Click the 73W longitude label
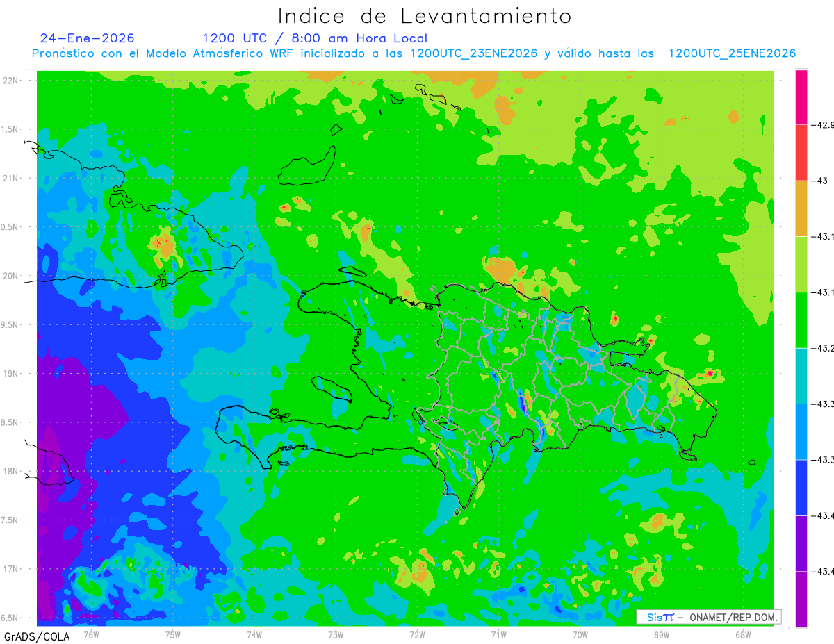Viewport: 834px width, 644px height. click(336, 634)
